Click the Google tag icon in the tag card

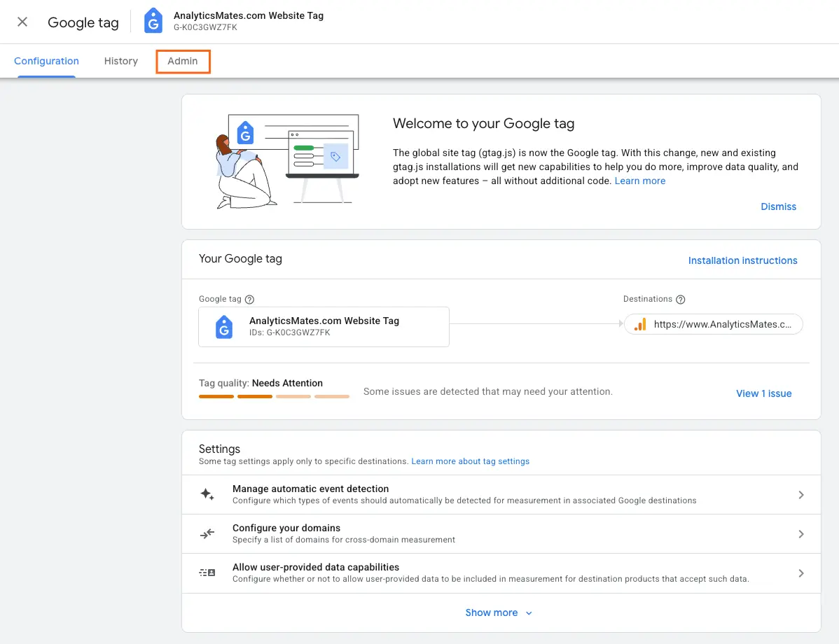point(224,327)
